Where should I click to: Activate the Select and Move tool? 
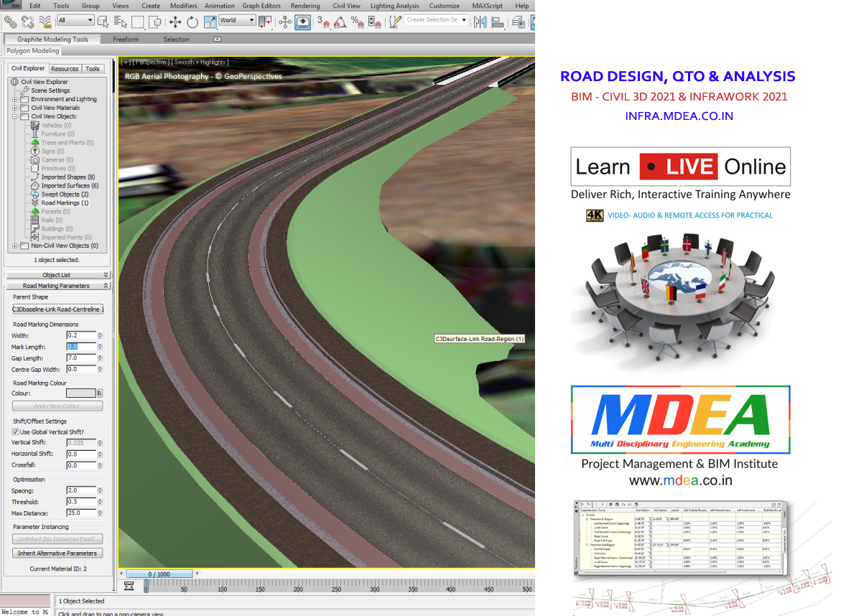[x=175, y=22]
